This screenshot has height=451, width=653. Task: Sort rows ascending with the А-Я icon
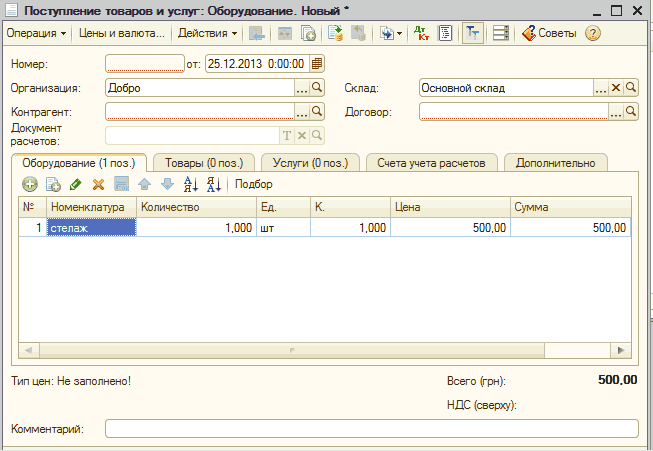pos(190,184)
